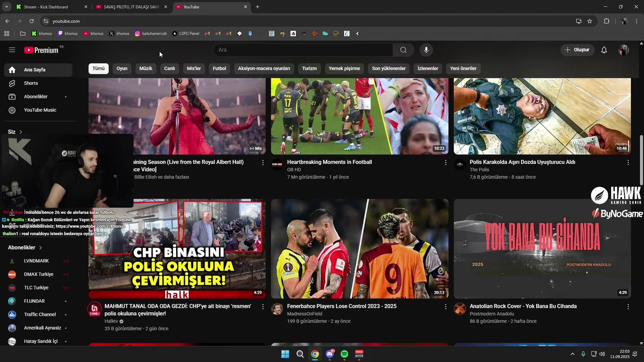Screen dimensions: 644x362
Task: Install app icon in address bar
Action: click(579, 21)
